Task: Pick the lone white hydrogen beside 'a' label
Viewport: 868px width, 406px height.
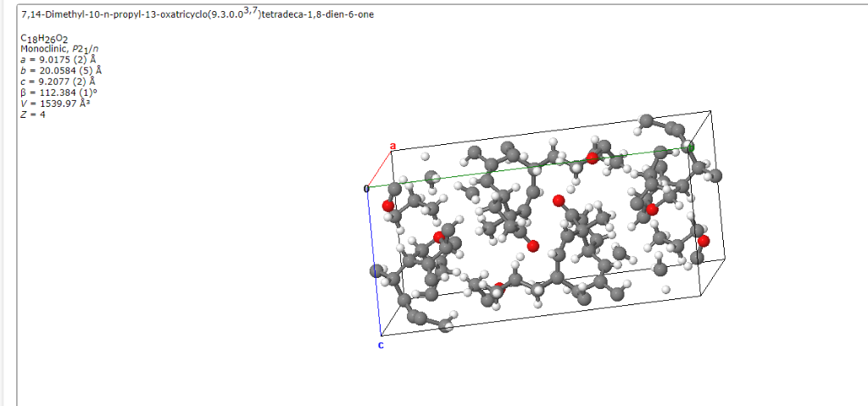Action: pos(426,157)
